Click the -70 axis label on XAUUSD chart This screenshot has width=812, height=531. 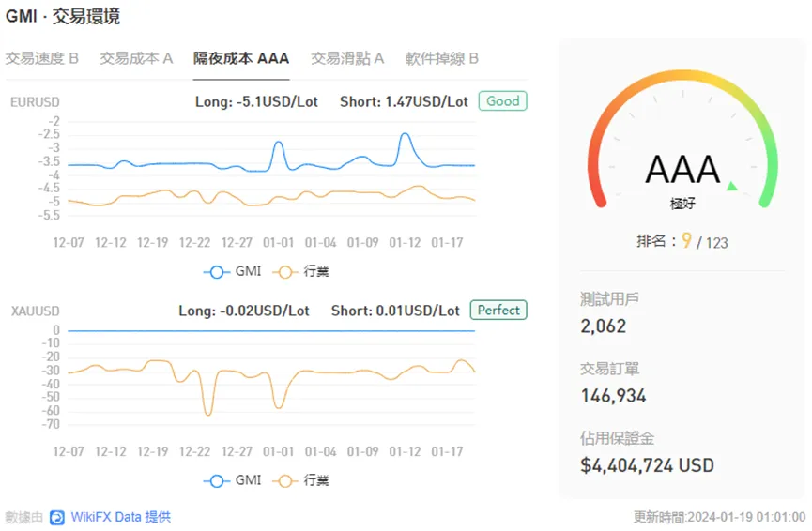[x=51, y=424]
